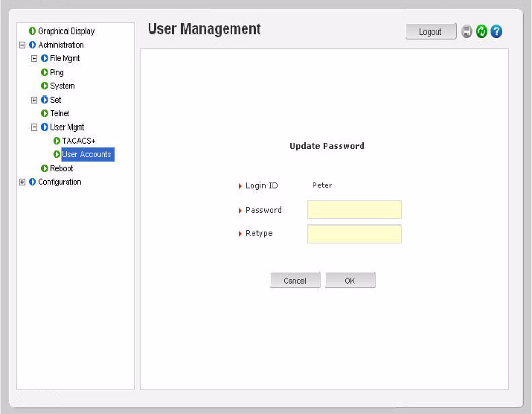
Task: Click the blue icon beside Set
Action: coord(45,100)
